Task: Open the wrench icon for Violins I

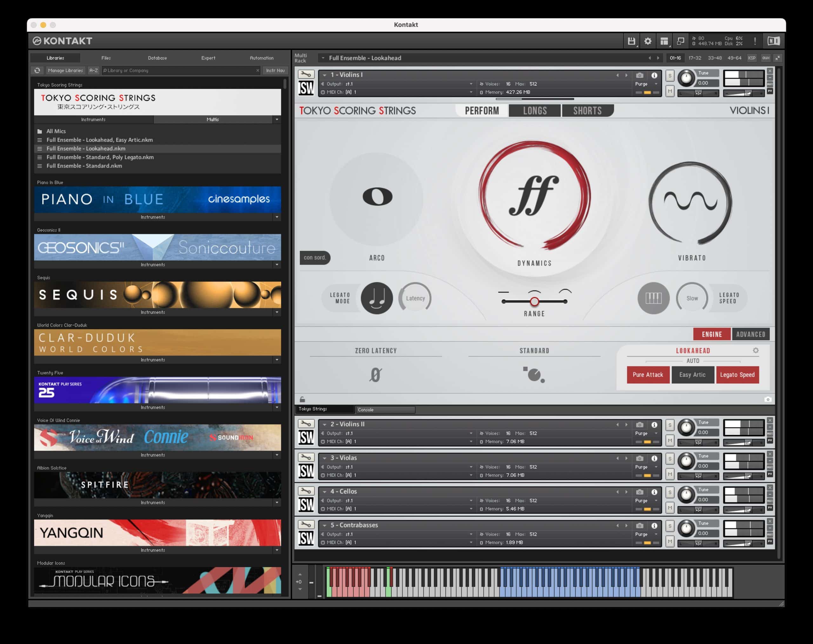Action: tap(306, 74)
